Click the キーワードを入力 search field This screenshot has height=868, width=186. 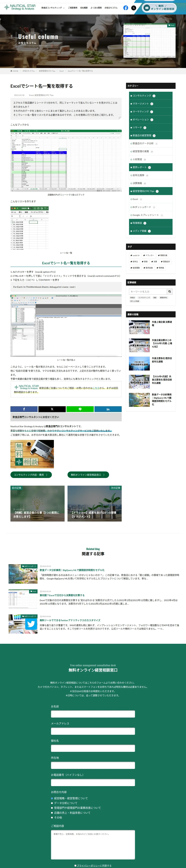(x=148, y=292)
